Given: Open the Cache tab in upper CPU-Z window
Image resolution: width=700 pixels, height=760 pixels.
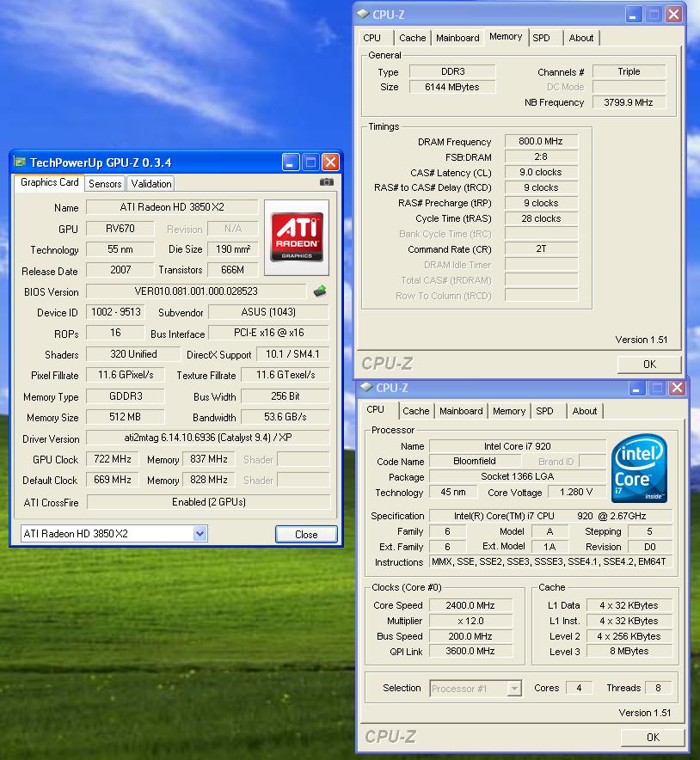Looking at the screenshot, I should coord(413,38).
